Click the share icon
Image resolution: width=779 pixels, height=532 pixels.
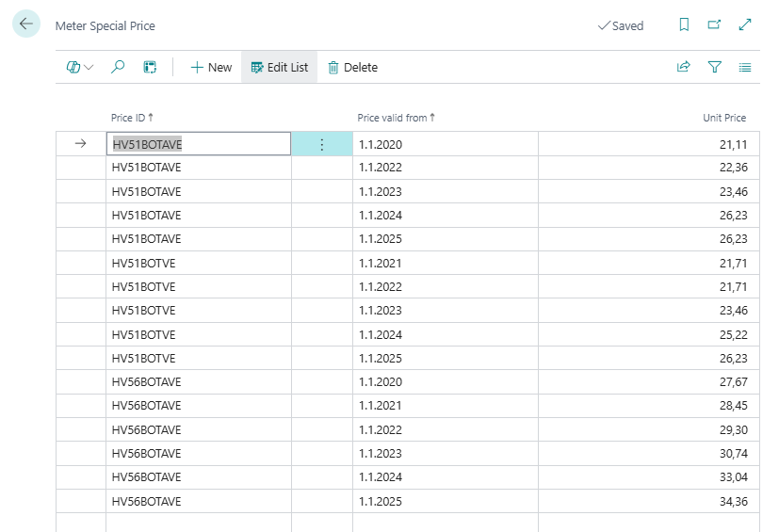click(x=684, y=67)
